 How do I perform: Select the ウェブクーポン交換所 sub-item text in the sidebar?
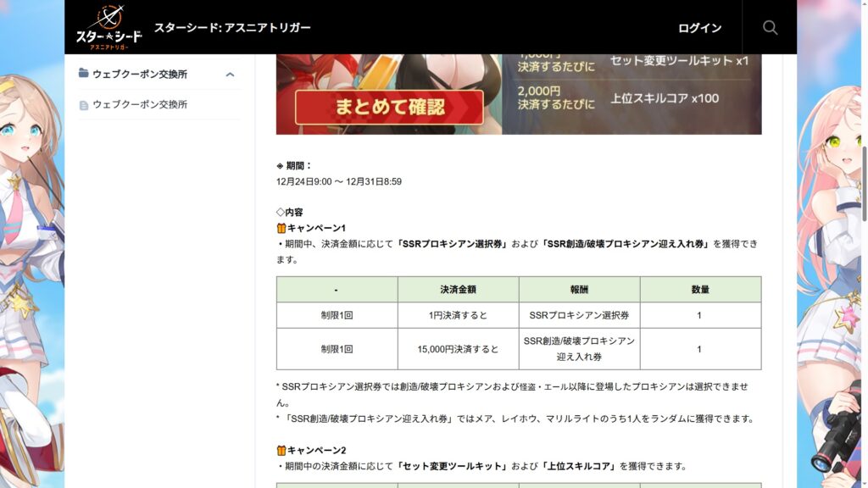pyautogui.click(x=140, y=105)
